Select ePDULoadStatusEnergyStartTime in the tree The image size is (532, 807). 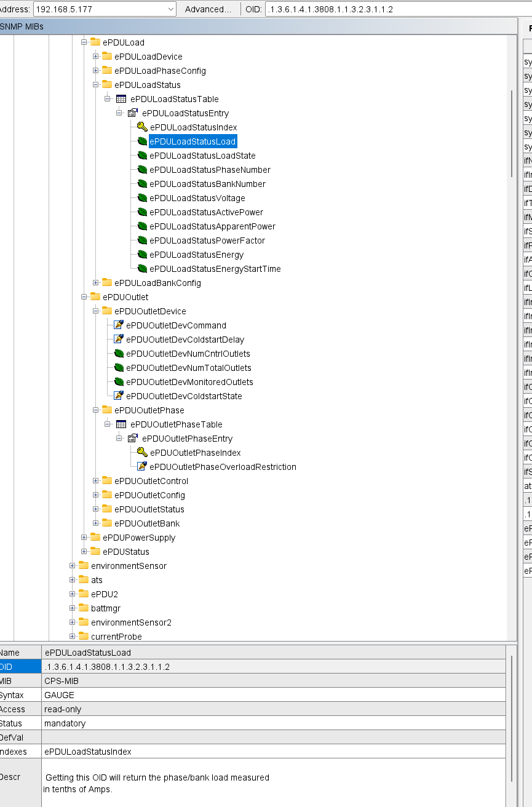coord(215,269)
